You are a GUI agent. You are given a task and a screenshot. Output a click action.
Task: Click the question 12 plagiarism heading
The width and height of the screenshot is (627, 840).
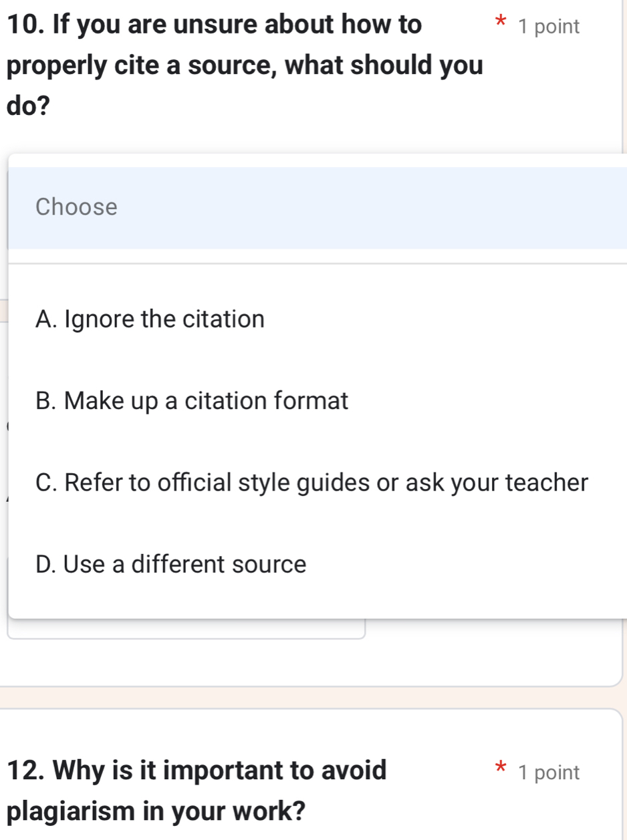point(199,771)
